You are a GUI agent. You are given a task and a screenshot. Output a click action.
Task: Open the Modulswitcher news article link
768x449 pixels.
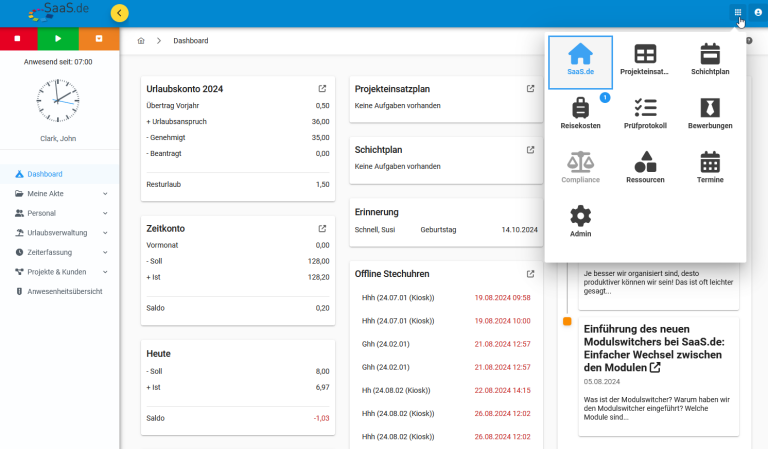click(655, 368)
